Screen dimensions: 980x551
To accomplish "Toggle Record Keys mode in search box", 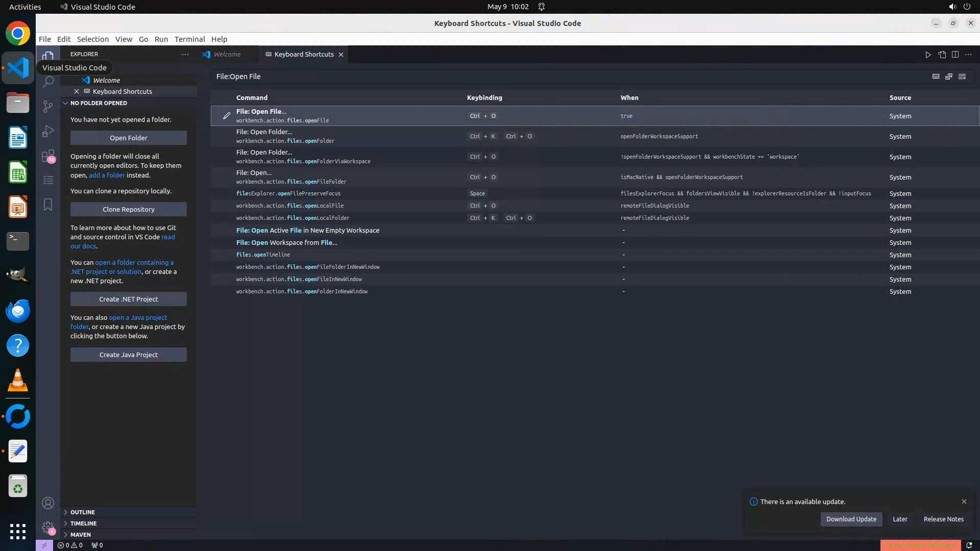I will coord(936,77).
